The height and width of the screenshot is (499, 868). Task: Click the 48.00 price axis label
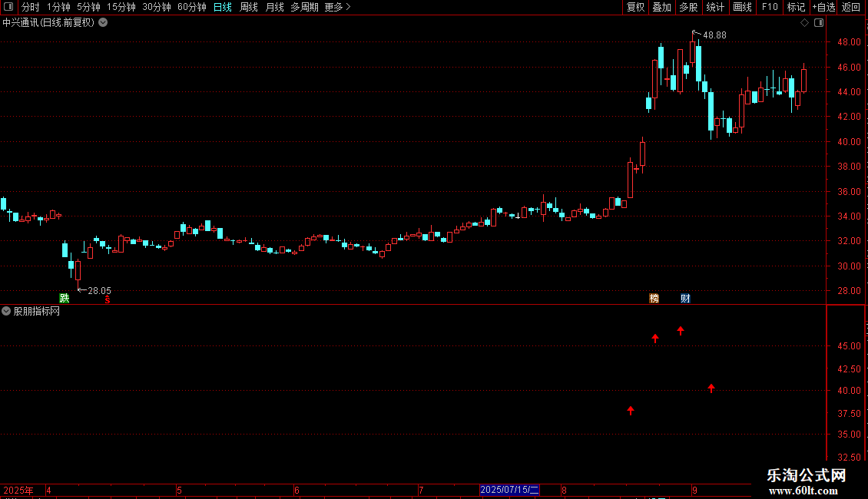point(849,42)
